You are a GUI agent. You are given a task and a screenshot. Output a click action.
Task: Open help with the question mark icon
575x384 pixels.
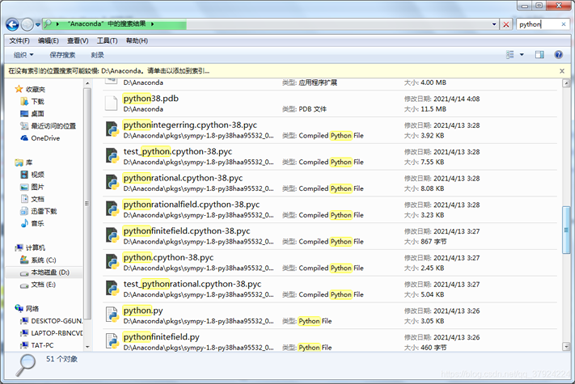pyautogui.click(x=558, y=55)
